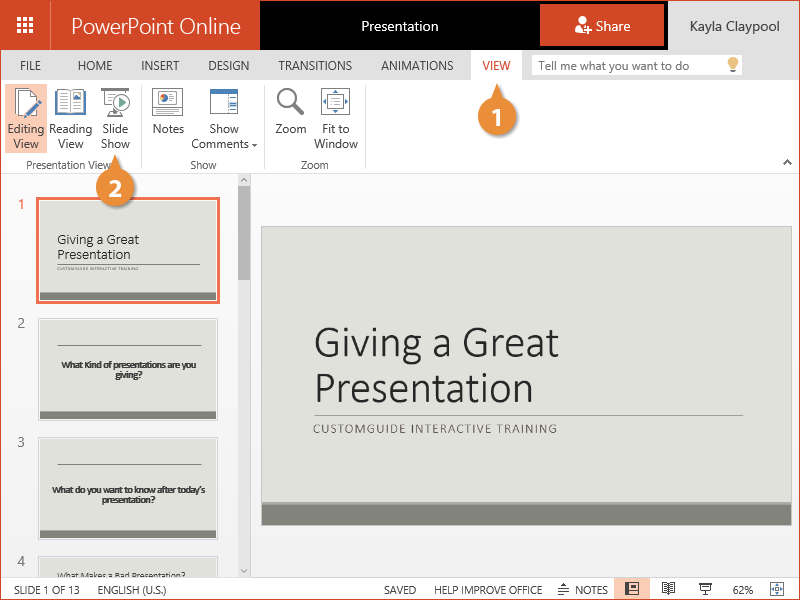Image resolution: width=800 pixels, height=600 pixels.
Task: Click HELP IMPROVE OFFICE link
Action: pos(488,589)
